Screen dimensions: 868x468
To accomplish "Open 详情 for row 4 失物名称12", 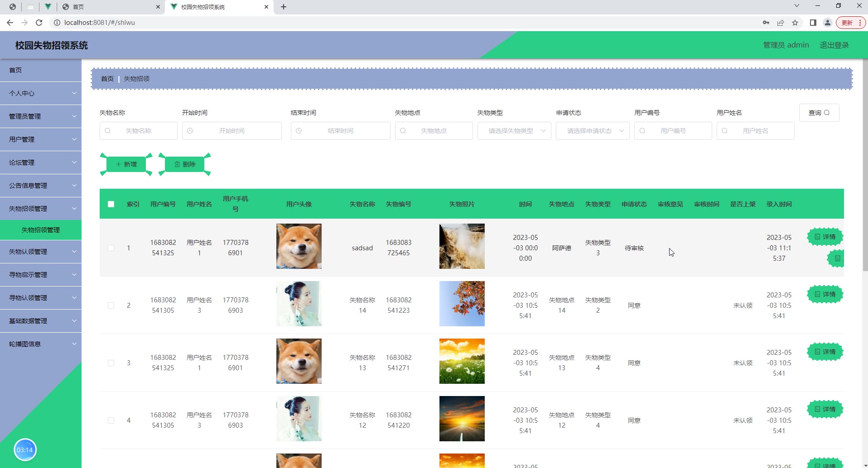I will click(x=825, y=409).
